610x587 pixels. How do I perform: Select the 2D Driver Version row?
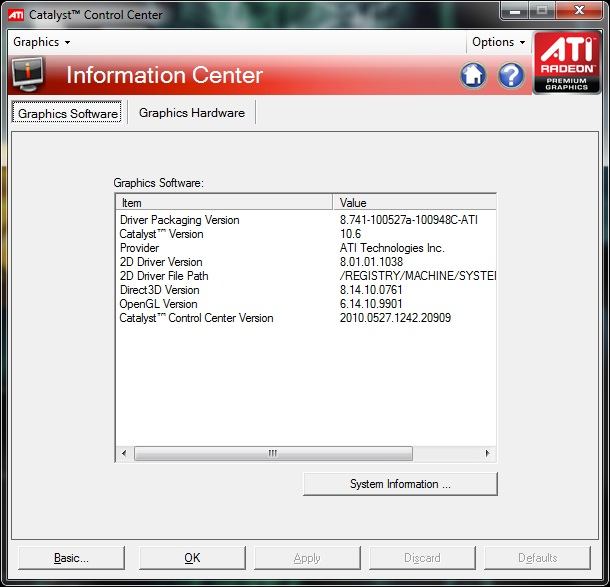(306, 262)
